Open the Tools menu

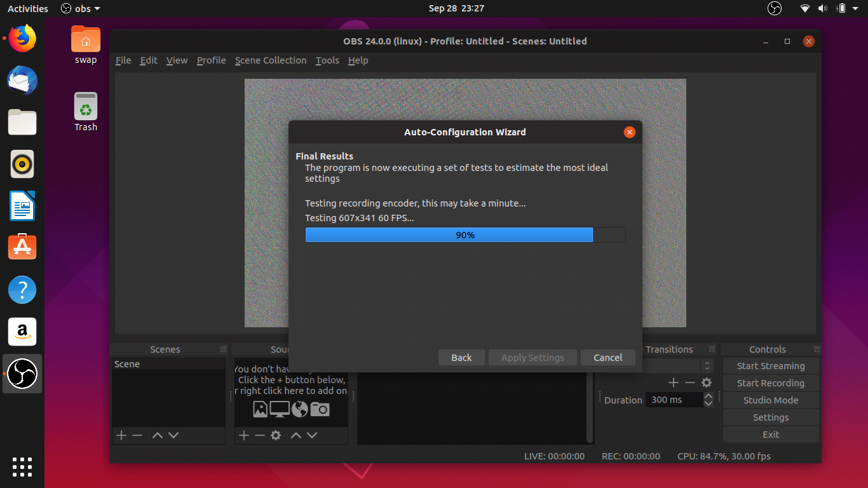tap(327, 60)
